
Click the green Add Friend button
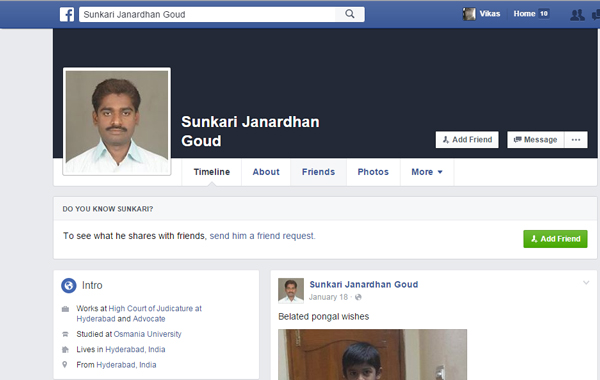coord(555,239)
